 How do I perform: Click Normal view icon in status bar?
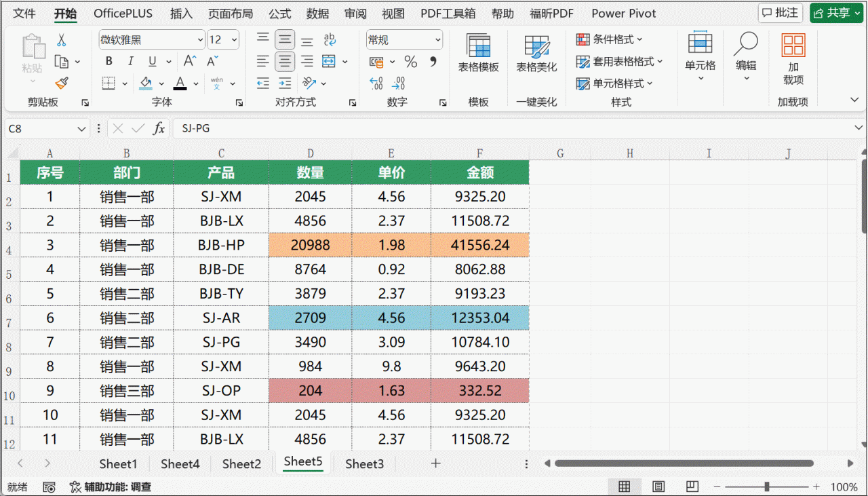(x=625, y=487)
